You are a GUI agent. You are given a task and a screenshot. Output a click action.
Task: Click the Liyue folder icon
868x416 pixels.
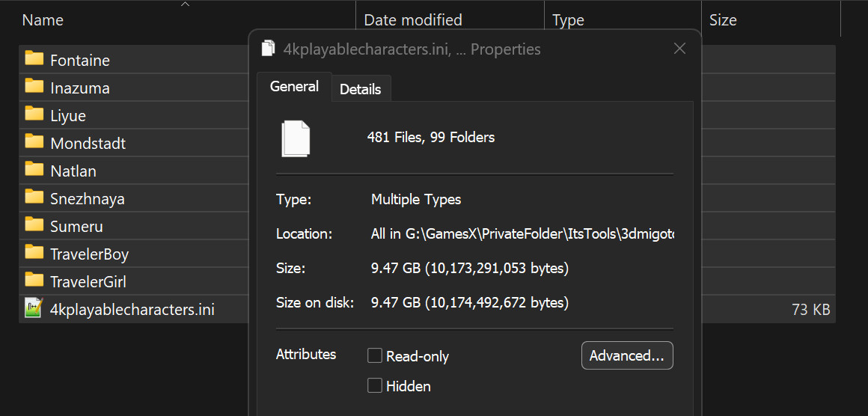point(34,114)
